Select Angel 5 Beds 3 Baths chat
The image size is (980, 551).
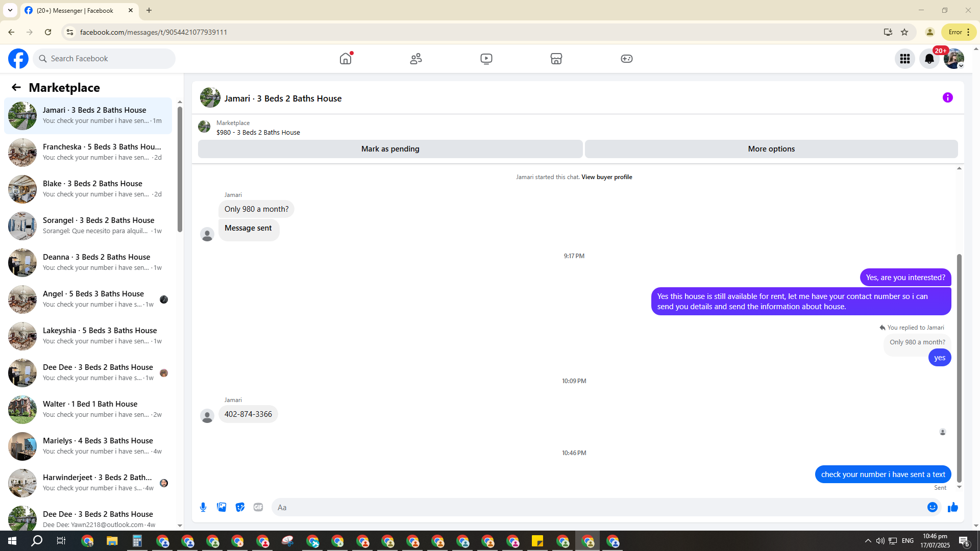pyautogui.click(x=88, y=299)
